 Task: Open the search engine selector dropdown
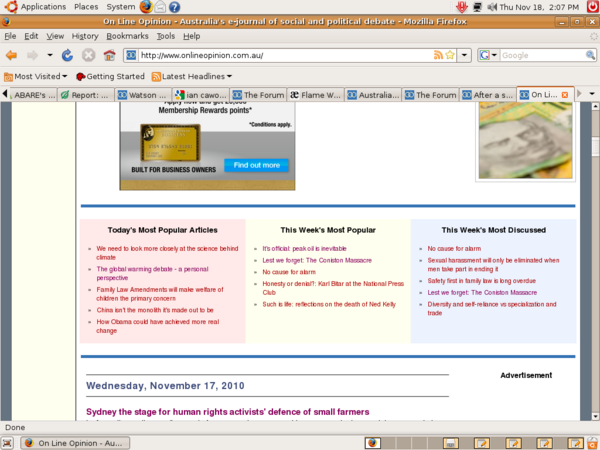[x=488, y=55]
